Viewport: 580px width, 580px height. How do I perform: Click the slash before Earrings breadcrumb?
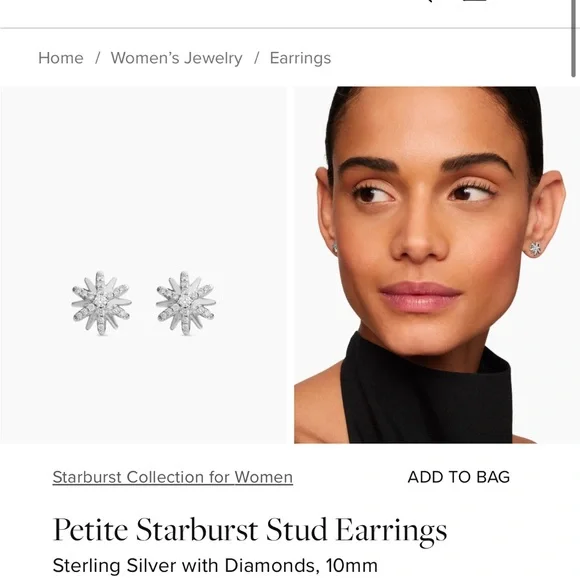click(x=256, y=58)
